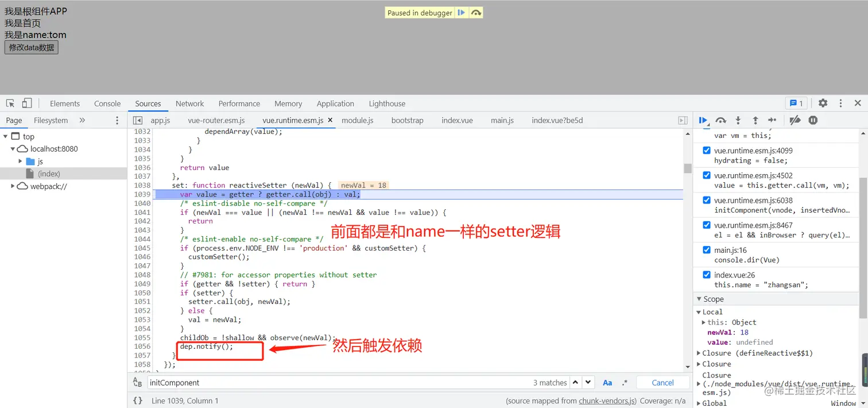Expand the Global scope entry

(699, 403)
